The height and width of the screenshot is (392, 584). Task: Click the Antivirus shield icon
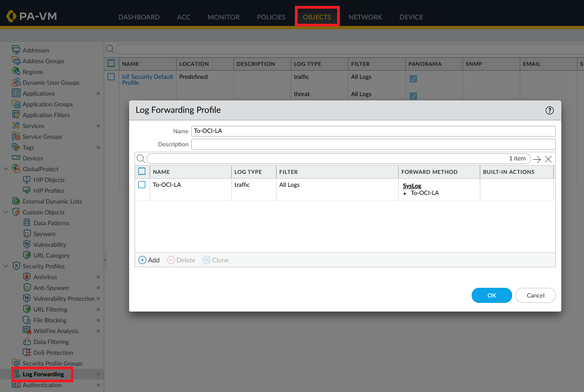tap(28, 277)
